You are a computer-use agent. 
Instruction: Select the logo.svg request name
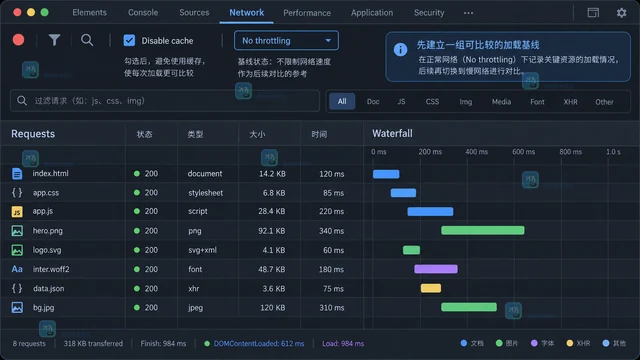coord(47,250)
